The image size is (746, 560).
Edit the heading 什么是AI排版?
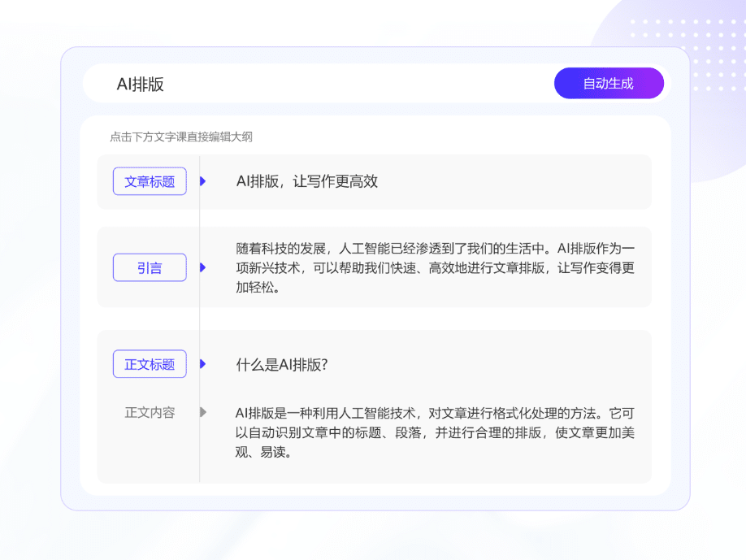282,364
